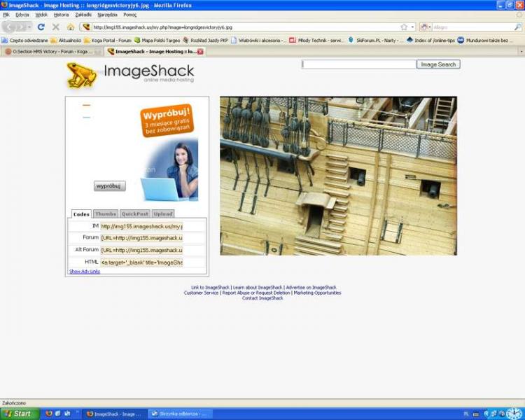
Task: Expand the URL bar history dropdown
Action: click(412, 27)
